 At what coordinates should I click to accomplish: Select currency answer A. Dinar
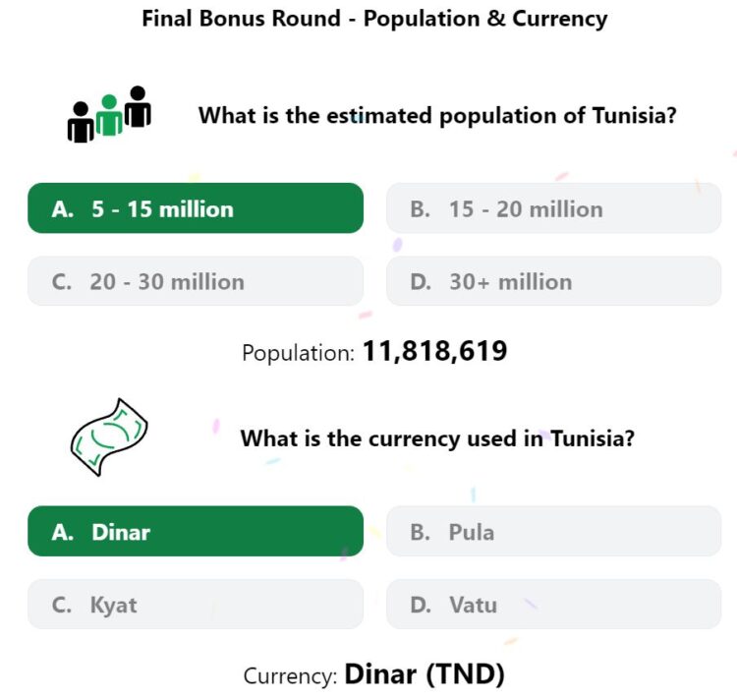point(196,531)
